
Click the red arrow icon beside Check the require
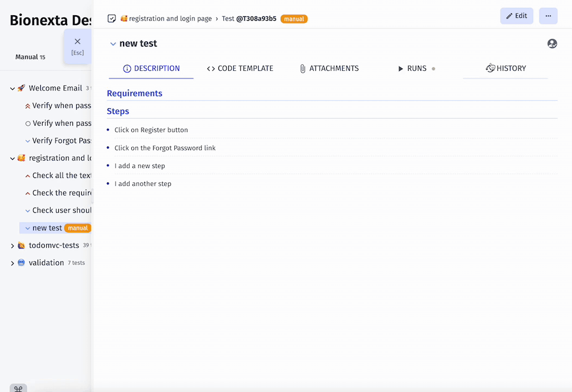(28, 193)
